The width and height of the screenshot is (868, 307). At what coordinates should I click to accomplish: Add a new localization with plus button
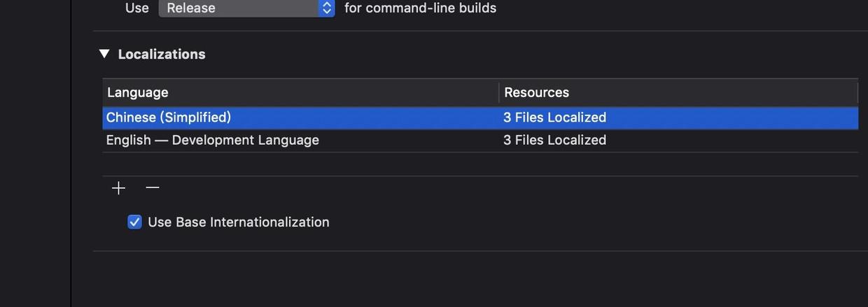click(x=119, y=188)
